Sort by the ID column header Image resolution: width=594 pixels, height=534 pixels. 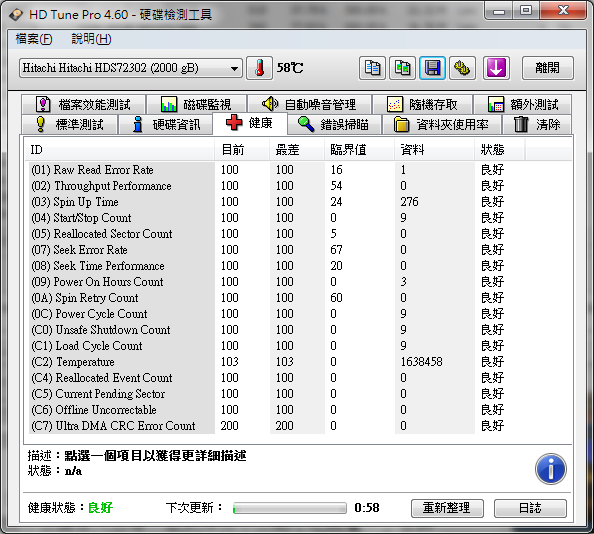[120, 150]
